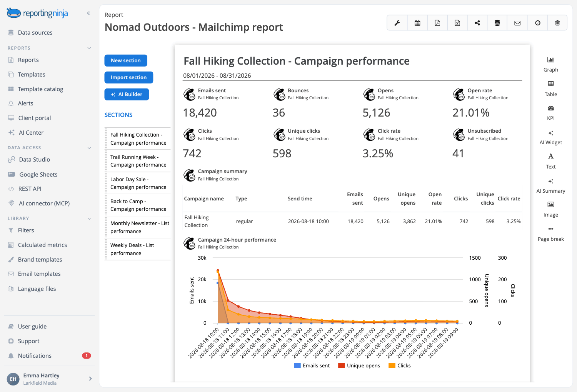
Task: Collapse the REPORTS sidebar group
Action: [89, 48]
